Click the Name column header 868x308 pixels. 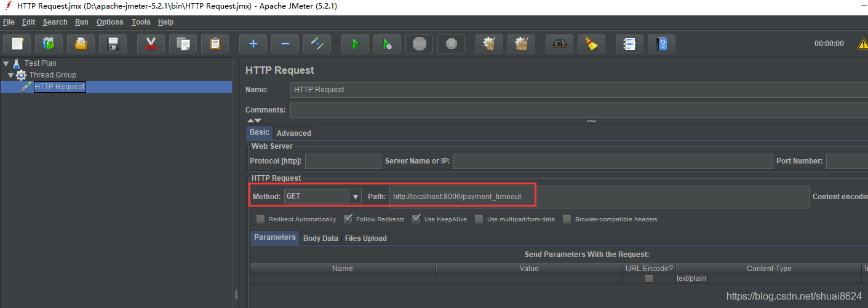click(x=343, y=269)
